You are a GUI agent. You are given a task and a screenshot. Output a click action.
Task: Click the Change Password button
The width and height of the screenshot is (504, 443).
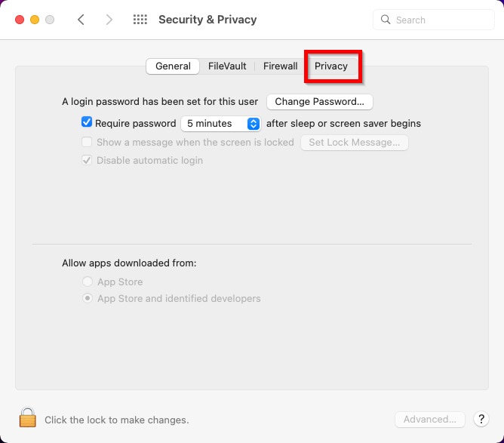tap(319, 101)
